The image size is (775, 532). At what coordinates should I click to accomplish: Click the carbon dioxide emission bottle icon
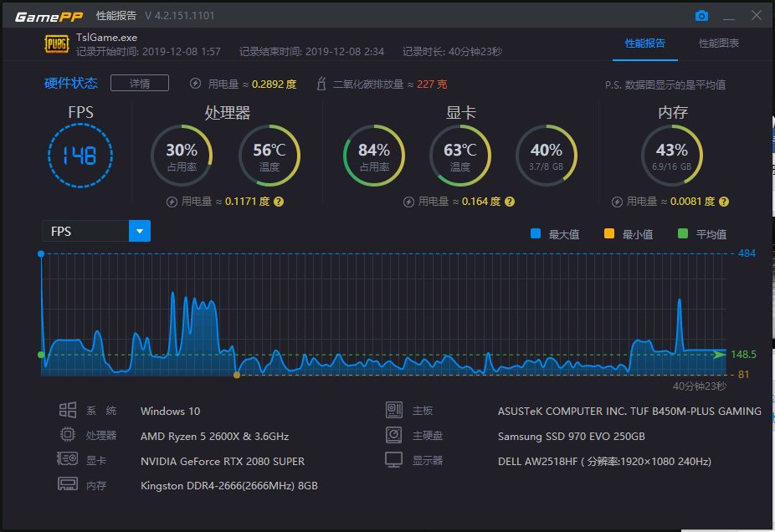tap(321, 84)
